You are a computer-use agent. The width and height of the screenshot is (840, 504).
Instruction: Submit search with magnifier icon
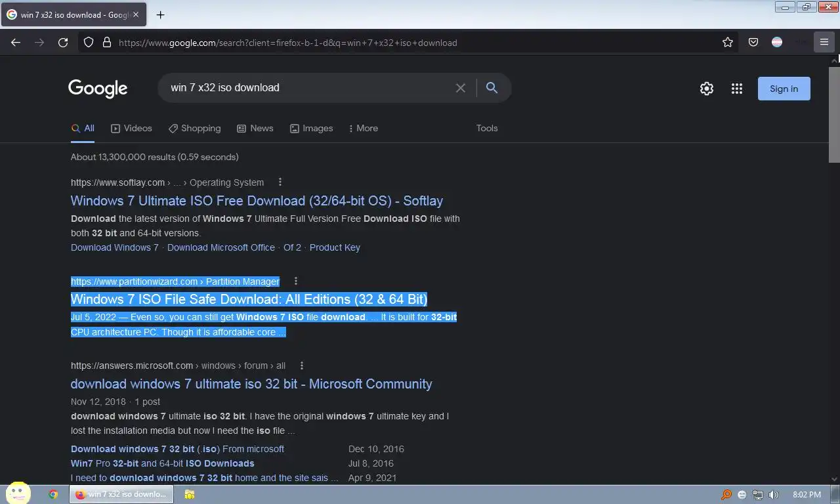coord(492,88)
